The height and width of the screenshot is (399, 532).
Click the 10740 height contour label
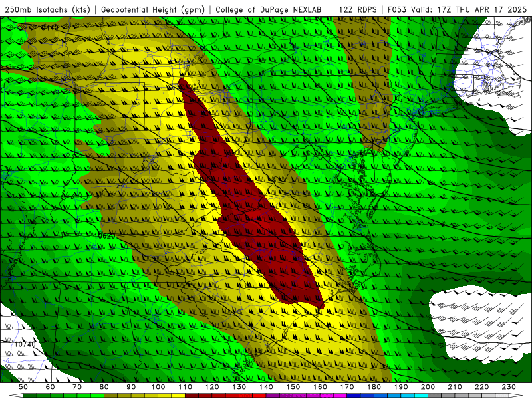coord(25,344)
